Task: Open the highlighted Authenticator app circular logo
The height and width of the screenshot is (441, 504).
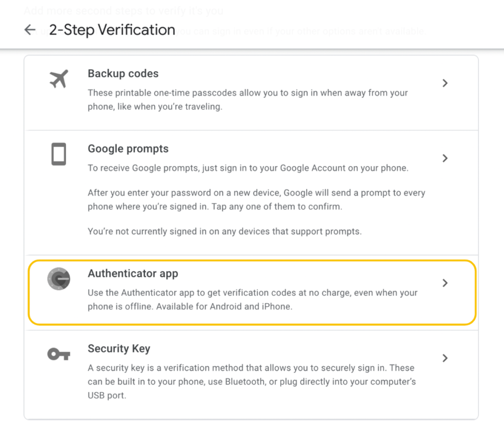Action: (59, 279)
